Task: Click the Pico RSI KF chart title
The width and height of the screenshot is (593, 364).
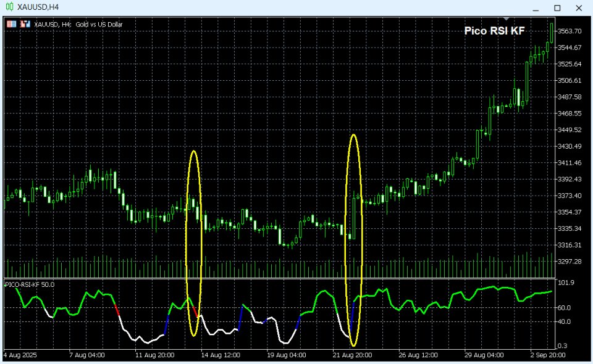Action: tap(495, 29)
